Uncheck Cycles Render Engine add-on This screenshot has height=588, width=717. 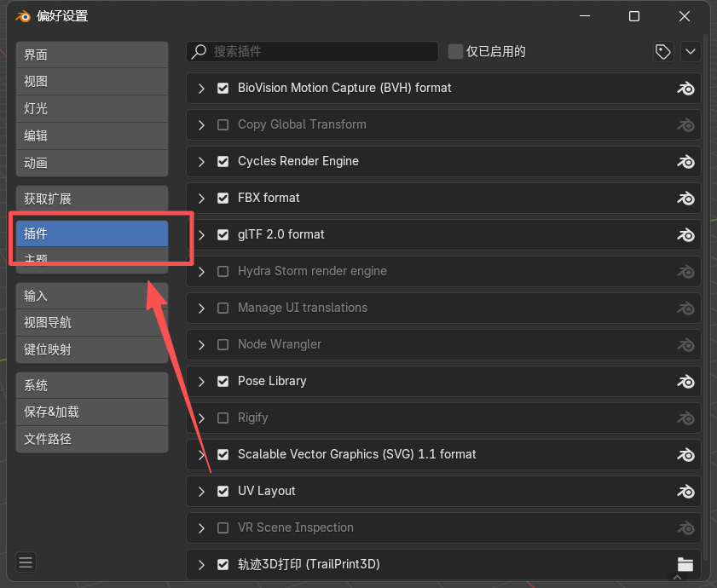point(223,161)
